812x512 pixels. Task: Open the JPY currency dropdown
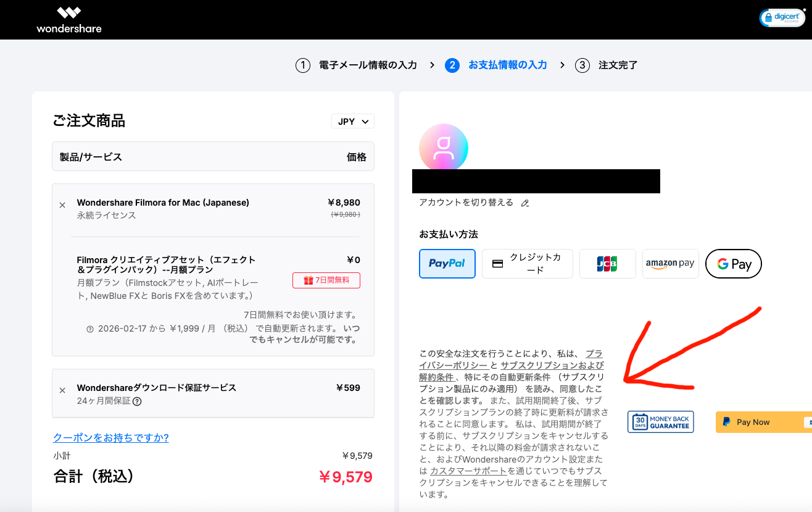[353, 122]
